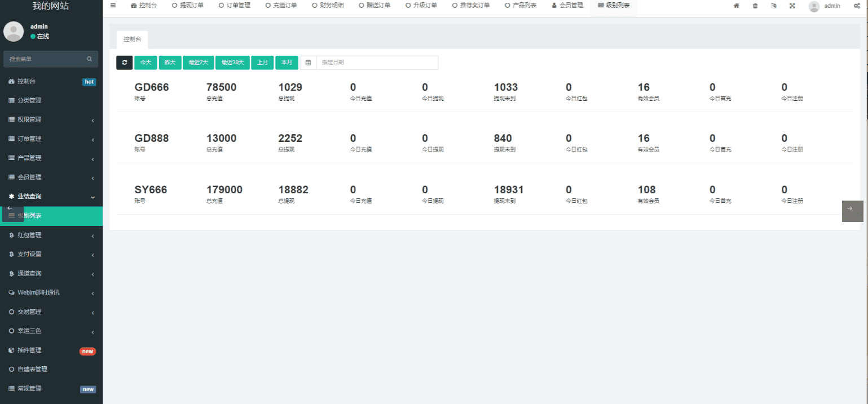
Task: Switch to the 提现订单 top tab
Action: pos(188,6)
